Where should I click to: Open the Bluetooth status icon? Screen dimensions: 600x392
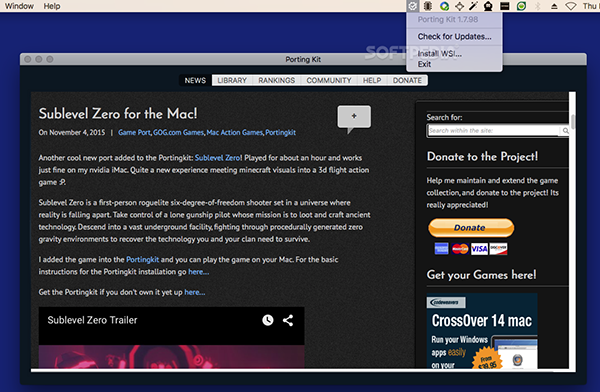coord(538,6)
